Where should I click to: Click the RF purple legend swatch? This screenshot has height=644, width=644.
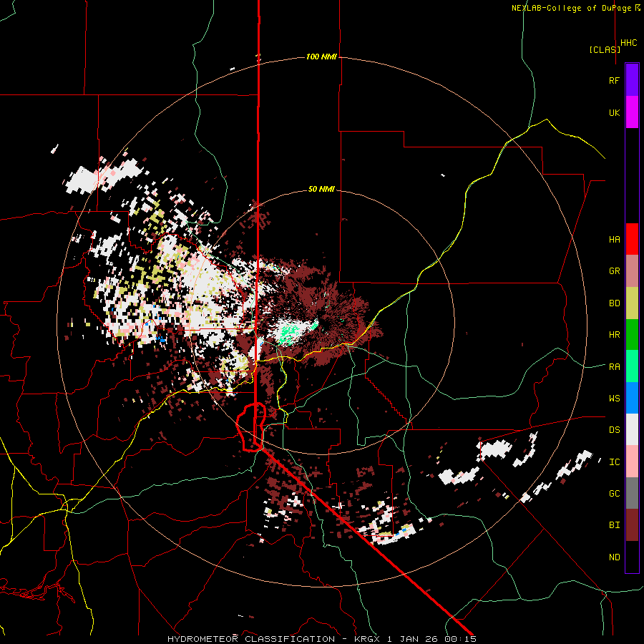tap(632, 80)
